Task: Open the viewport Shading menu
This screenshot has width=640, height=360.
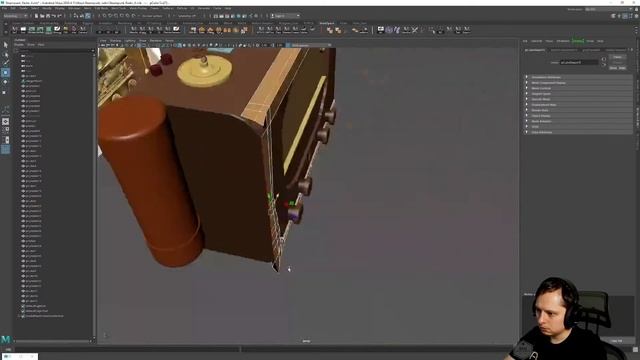Action: coord(116,40)
